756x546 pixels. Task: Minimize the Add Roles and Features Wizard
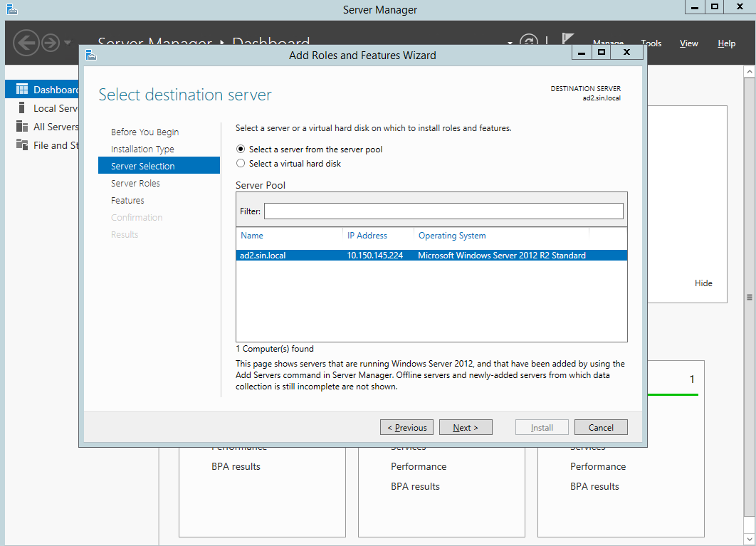(x=582, y=53)
